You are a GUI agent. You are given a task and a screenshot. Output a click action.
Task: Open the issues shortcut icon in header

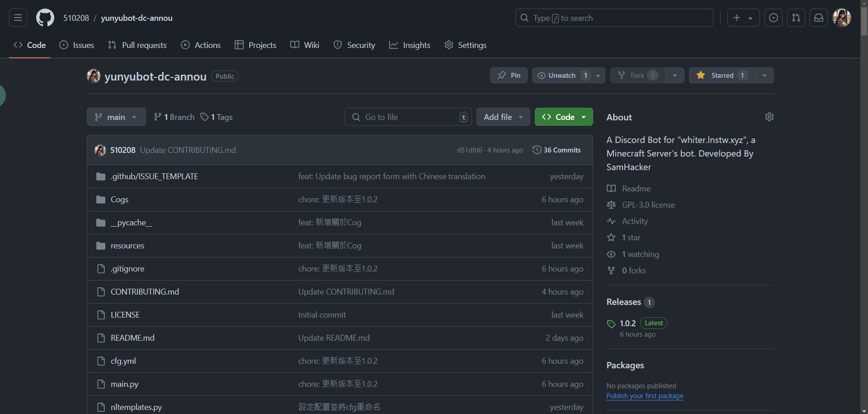coord(774,18)
